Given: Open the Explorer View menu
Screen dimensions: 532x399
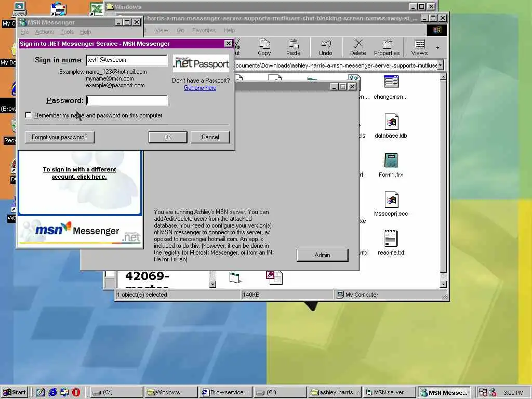Looking at the screenshot, I should coord(162,30).
